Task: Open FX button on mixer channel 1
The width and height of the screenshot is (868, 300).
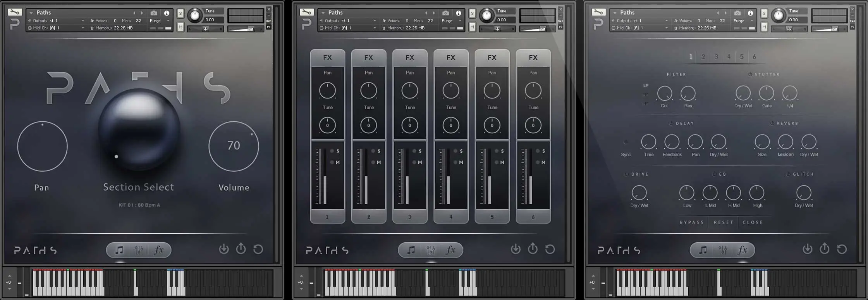Action: coord(328,58)
